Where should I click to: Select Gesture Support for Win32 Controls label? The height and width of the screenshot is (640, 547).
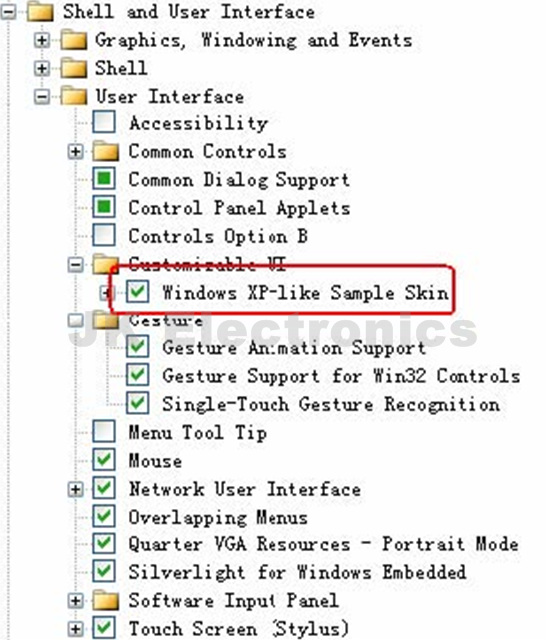[341, 376]
